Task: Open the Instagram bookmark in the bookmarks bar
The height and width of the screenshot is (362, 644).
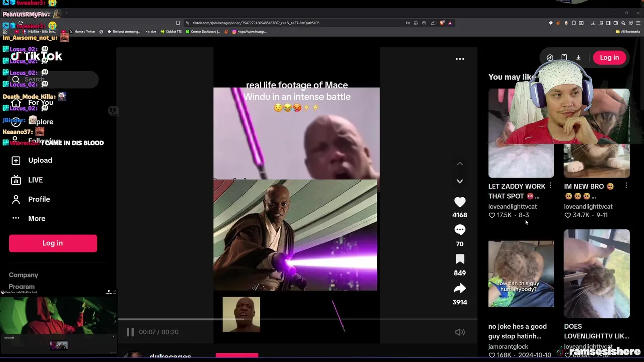Action: click(249, 32)
